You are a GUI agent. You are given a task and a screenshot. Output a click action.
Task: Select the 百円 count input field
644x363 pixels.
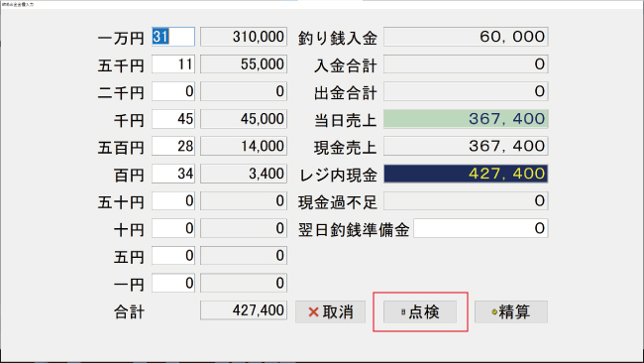point(173,174)
